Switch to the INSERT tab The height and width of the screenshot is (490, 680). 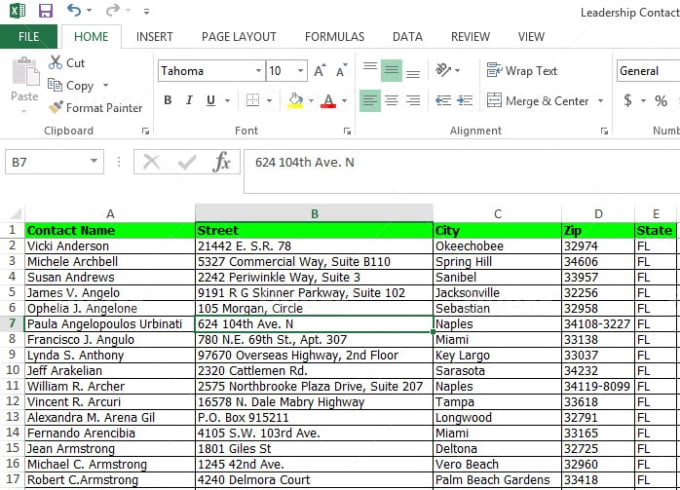pyautogui.click(x=154, y=37)
